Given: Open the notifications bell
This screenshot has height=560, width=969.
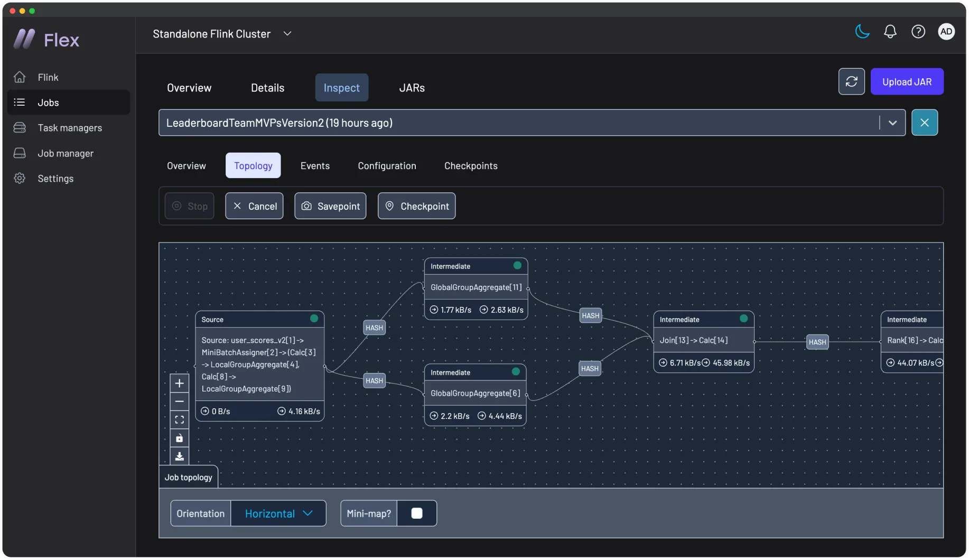Looking at the screenshot, I should 890,32.
